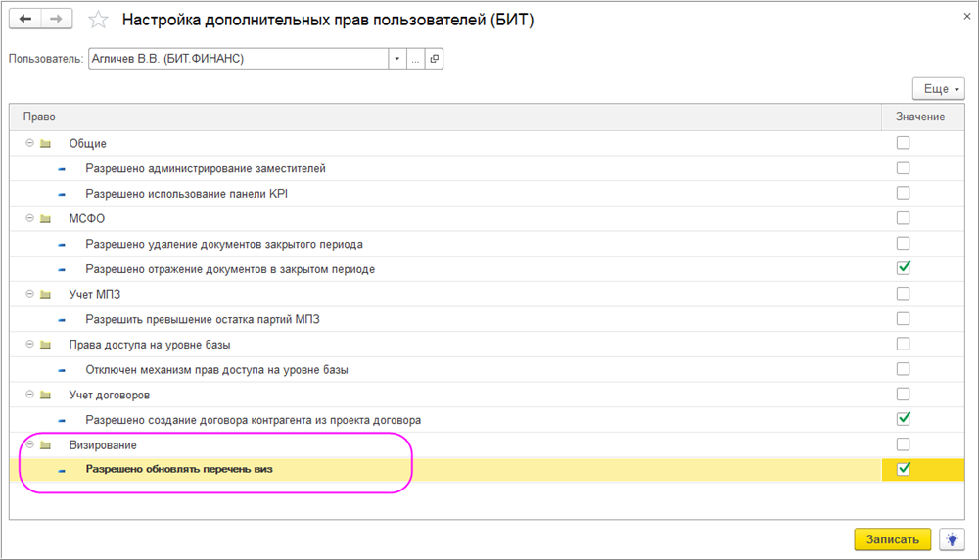Image resolution: width=979 pixels, height=560 pixels.
Task: Collapse the Учет договоров group
Action: pos(29,395)
